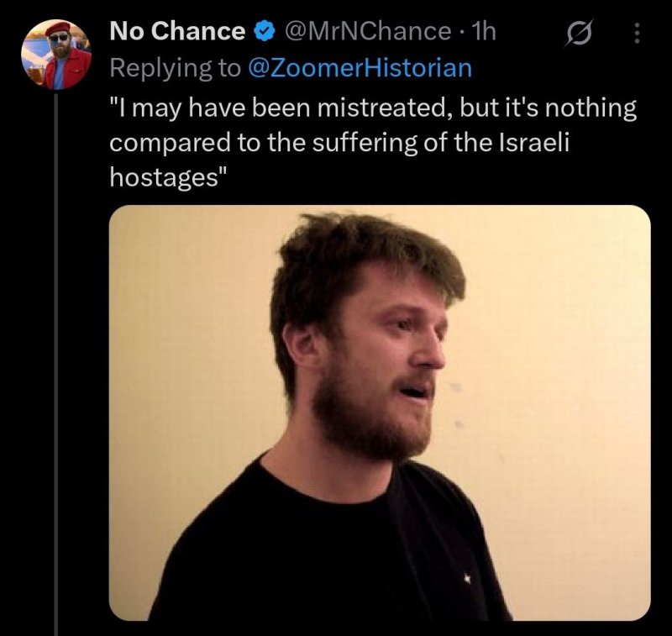Click the Grok slashed-circle icon
Viewport: 672px width, 636px height.
point(578,33)
